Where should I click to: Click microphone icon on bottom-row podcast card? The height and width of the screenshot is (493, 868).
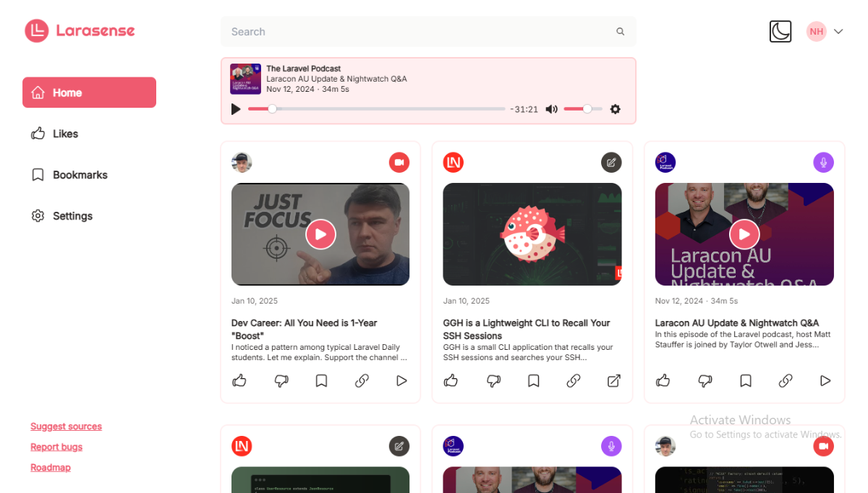point(611,446)
